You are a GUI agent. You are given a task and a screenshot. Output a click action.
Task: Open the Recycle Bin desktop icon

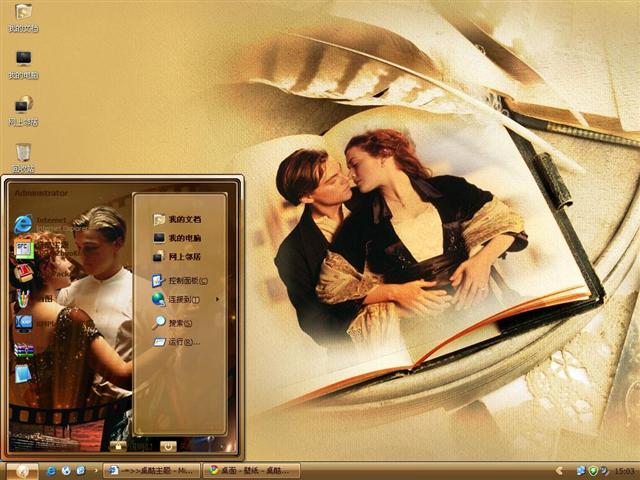point(24,158)
